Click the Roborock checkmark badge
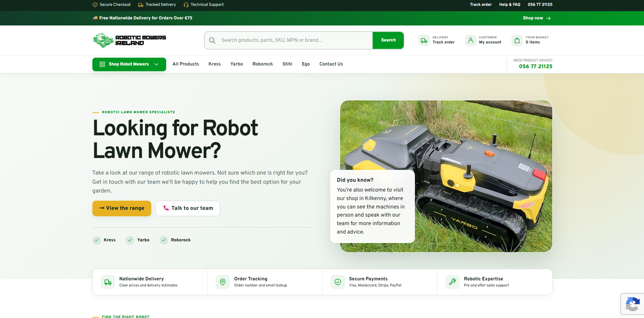The image size is (644, 318). (x=164, y=240)
